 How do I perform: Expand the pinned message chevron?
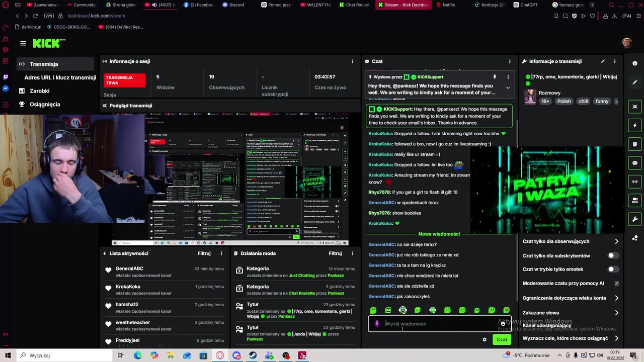[x=508, y=87]
